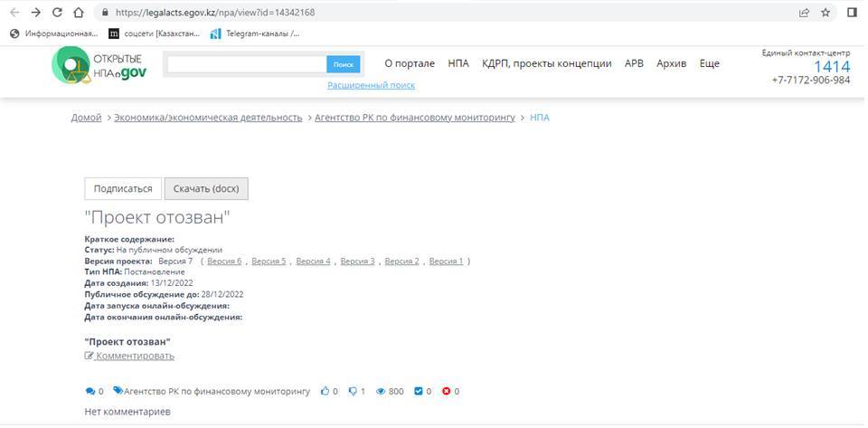Viewport: 868px width, 428px height.
Task: Click the comments speech bubble icon
Action: tap(90, 391)
